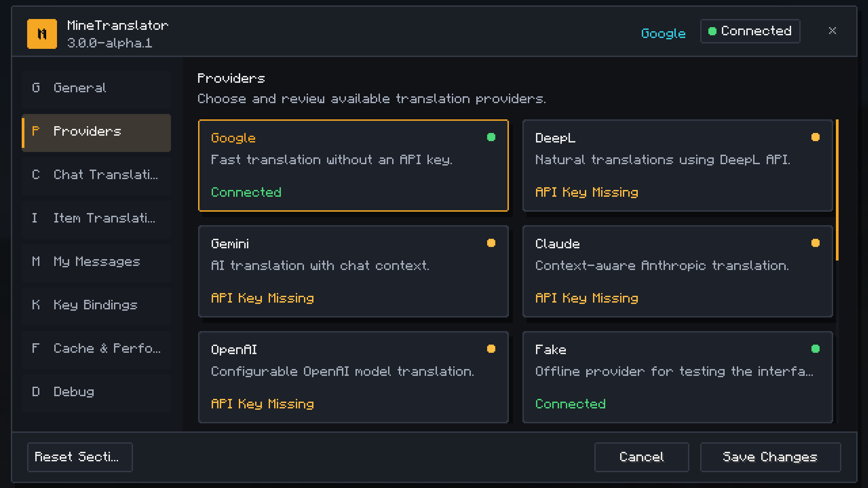The width and height of the screenshot is (868, 488).
Task: Click the Connected status badge in header
Action: tap(750, 31)
